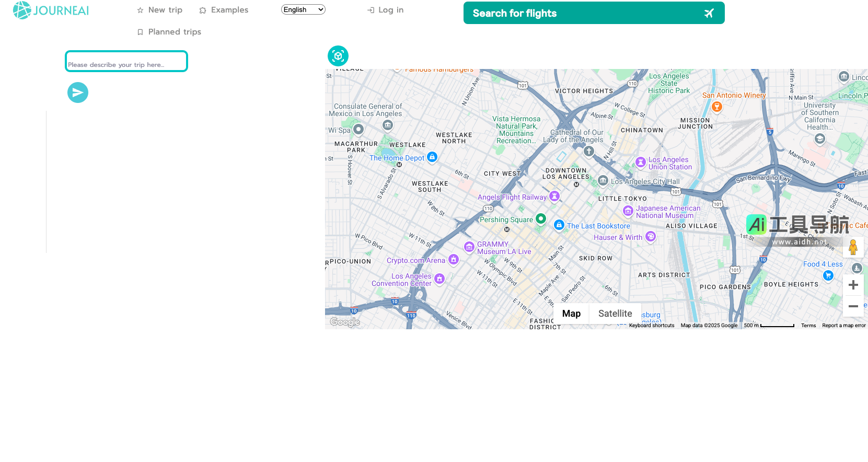Click the New trip star icon
The image size is (868, 462).
tap(140, 10)
